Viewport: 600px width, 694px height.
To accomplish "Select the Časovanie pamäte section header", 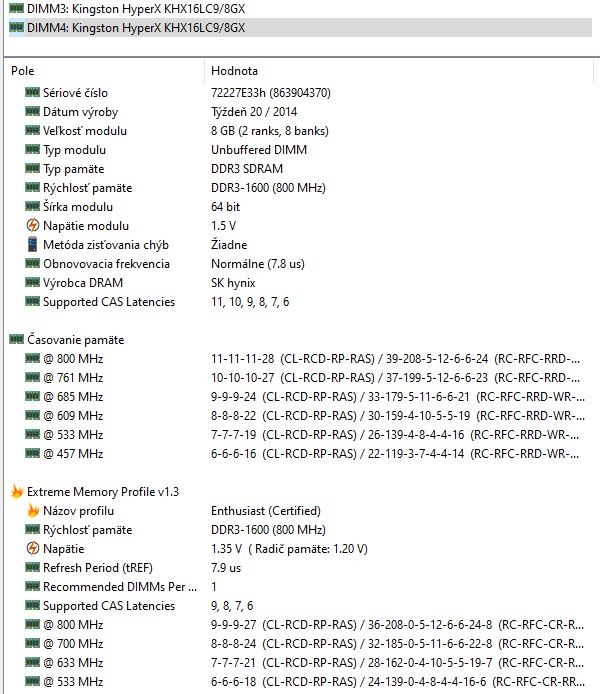I will point(76,340).
